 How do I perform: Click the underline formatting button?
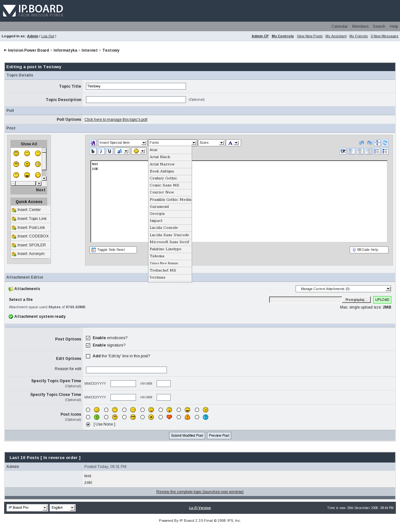110,151
